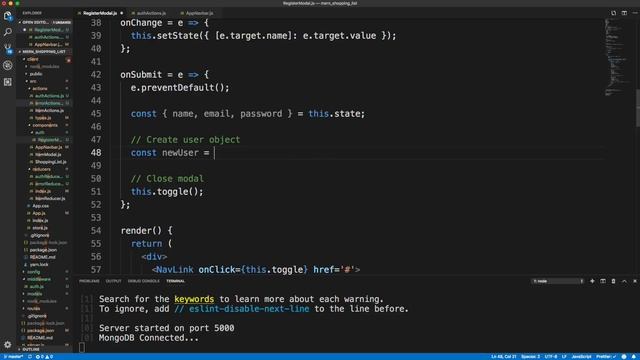Viewport: 640px width, 360px height.
Task: Open the Explorer view in activity bar
Action: (x=7, y=16)
